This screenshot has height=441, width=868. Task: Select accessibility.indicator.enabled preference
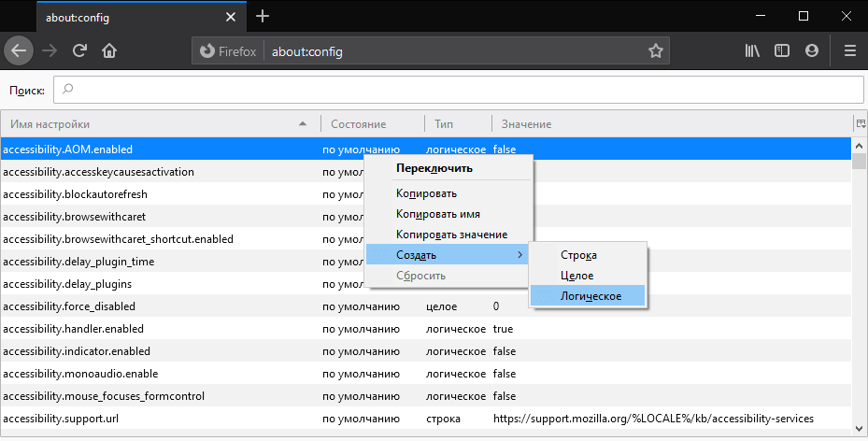(426, 351)
